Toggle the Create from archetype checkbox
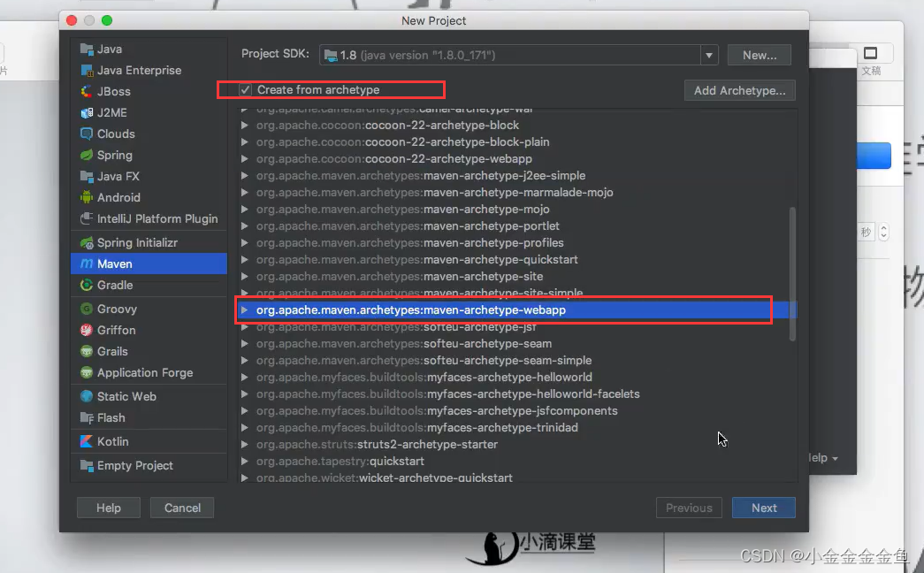924x573 pixels. coord(245,89)
